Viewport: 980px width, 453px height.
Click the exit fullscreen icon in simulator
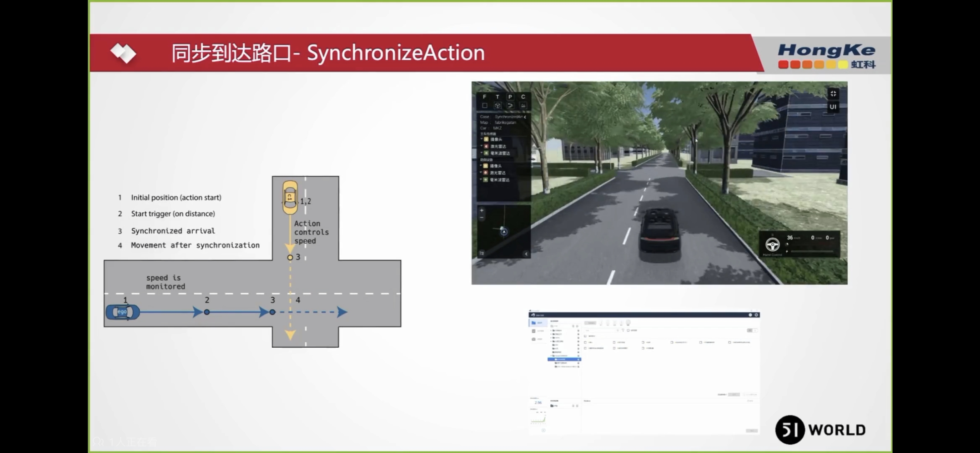(x=833, y=94)
